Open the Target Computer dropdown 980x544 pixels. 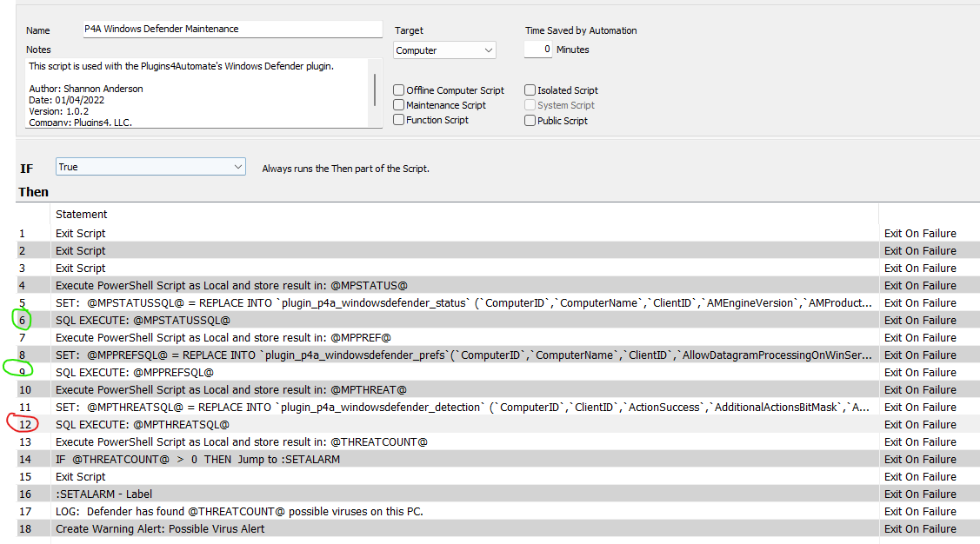click(x=444, y=50)
